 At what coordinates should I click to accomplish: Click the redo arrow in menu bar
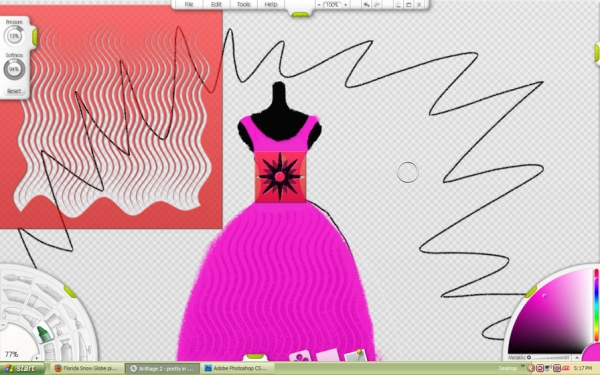[x=376, y=5]
